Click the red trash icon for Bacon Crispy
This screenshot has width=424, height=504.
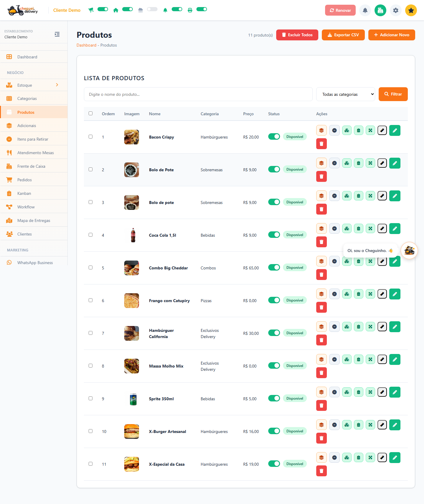[321, 144]
